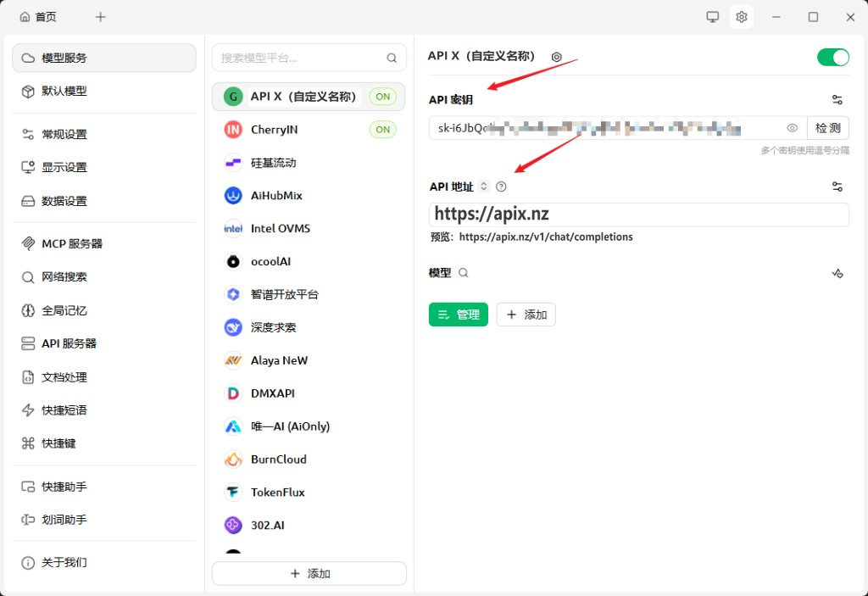Open the API 密钥 settings sliders icon
Screen dimensions: 868x596
[837, 100]
